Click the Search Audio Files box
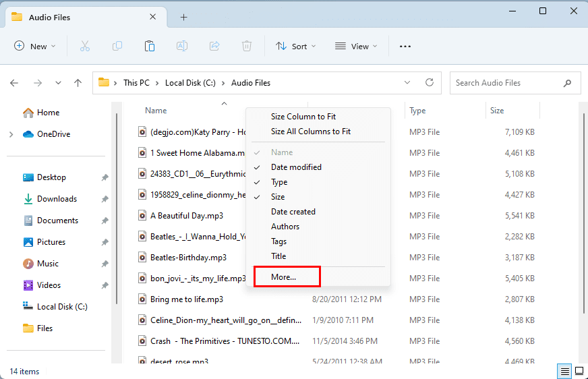The height and width of the screenshot is (379, 588). click(506, 83)
